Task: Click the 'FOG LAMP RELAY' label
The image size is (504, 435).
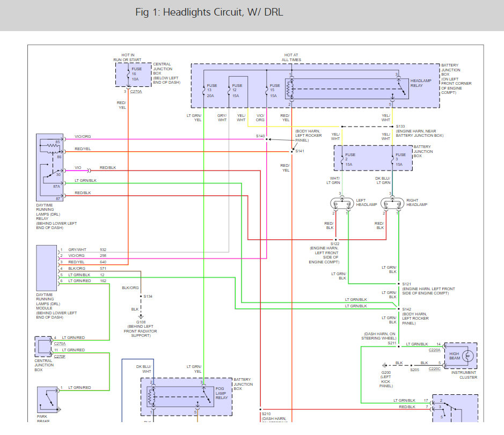Action: (222, 393)
